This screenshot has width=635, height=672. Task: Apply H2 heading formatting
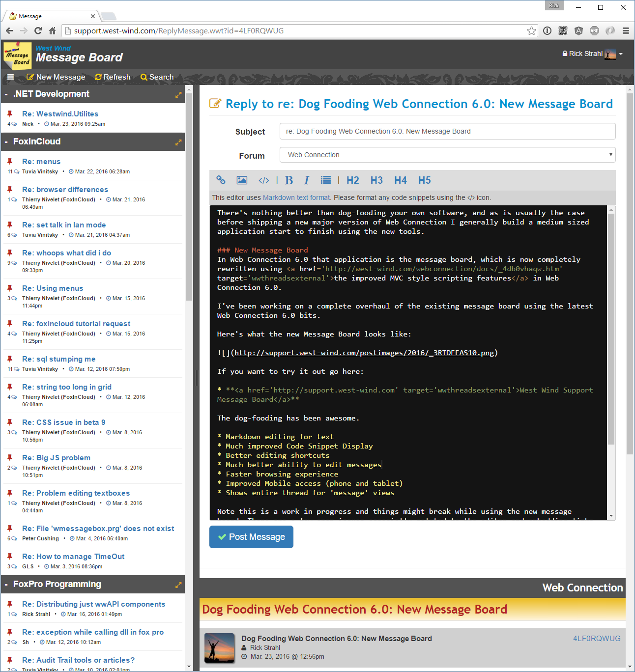353,180
